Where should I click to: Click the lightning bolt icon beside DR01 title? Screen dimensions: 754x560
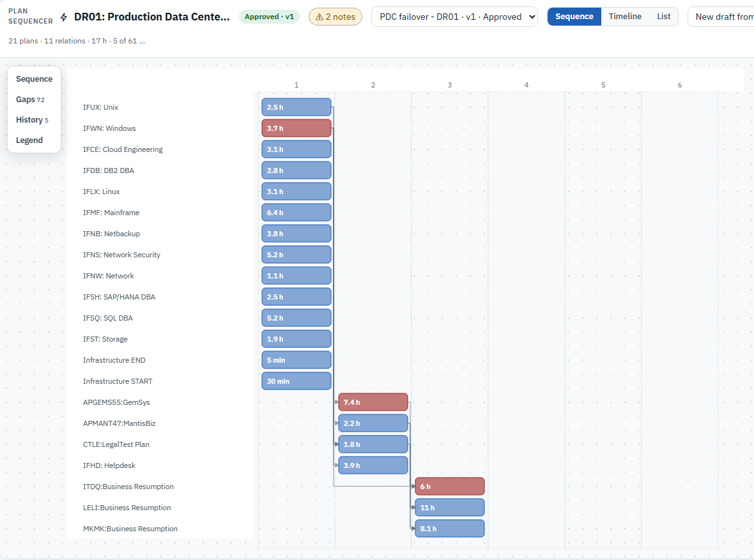(64, 17)
